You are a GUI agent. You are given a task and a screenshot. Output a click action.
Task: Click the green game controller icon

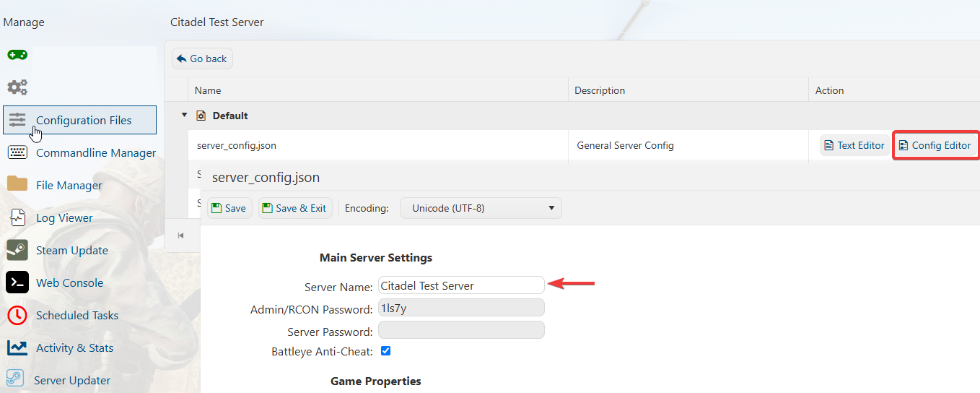[x=17, y=55]
